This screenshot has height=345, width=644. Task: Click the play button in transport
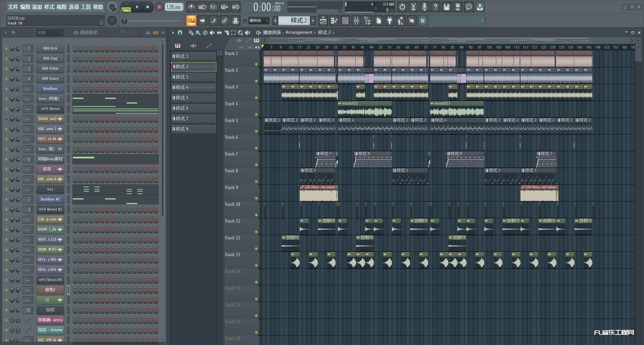click(137, 7)
